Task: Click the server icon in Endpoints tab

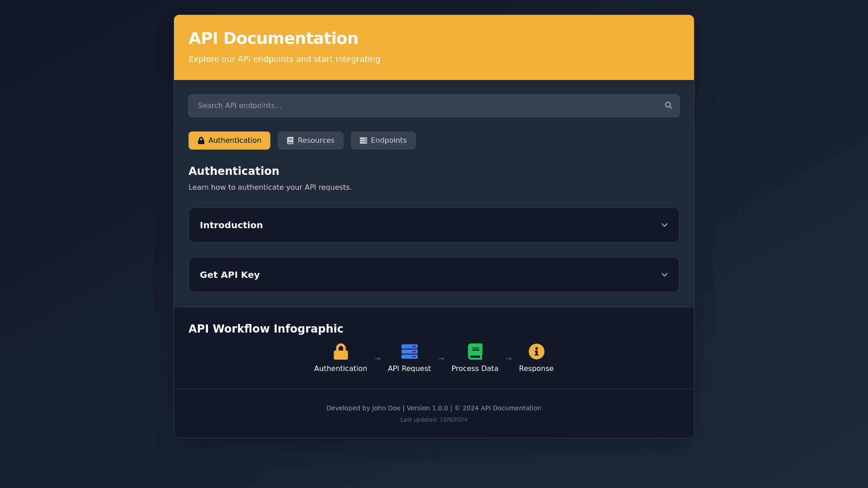Action: pyautogui.click(x=363, y=141)
